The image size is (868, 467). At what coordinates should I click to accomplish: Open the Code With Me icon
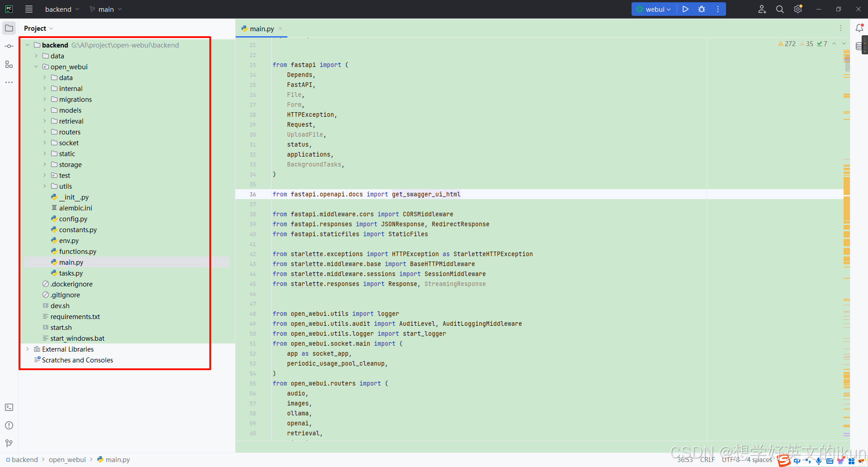tap(762, 9)
